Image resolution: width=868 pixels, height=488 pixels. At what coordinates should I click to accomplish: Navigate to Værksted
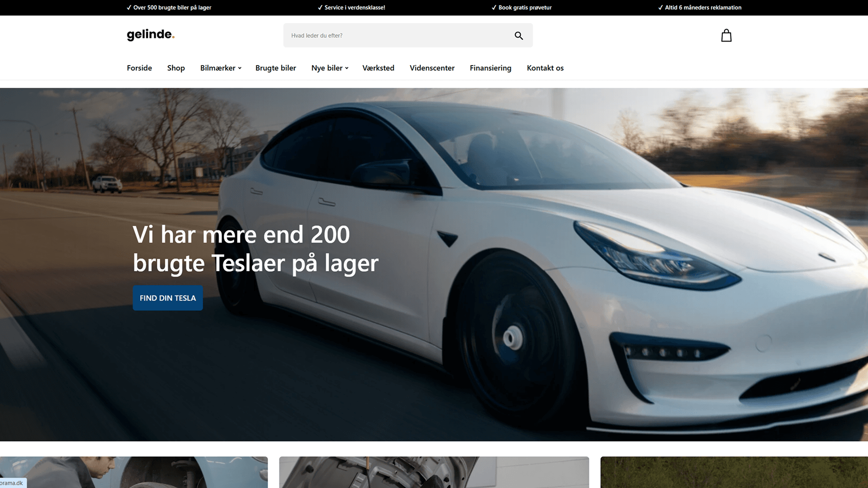[378, 68]
